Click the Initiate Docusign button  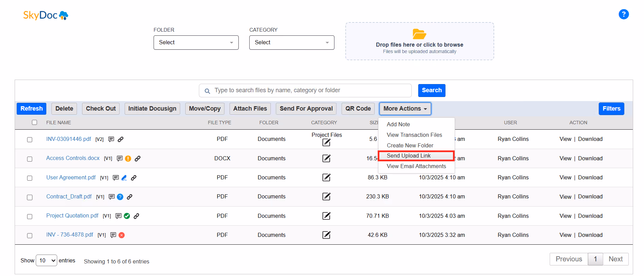click(x=152, y=109)
